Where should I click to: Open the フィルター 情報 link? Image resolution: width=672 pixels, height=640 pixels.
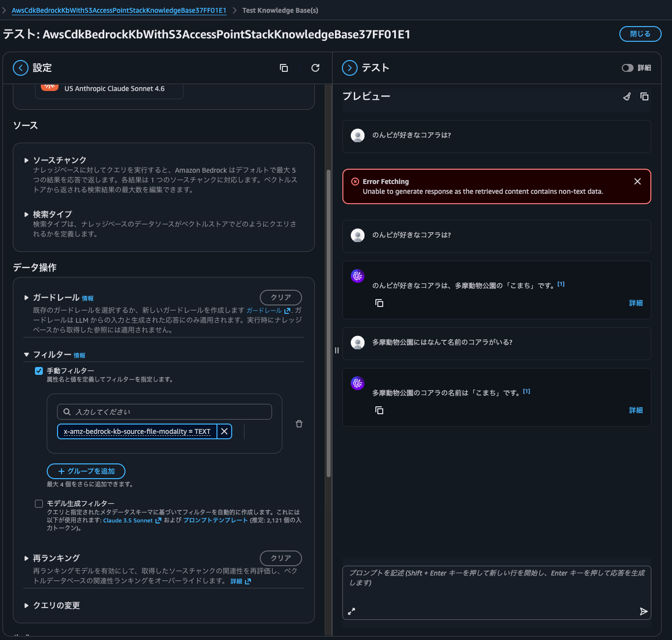click(79, 356)
